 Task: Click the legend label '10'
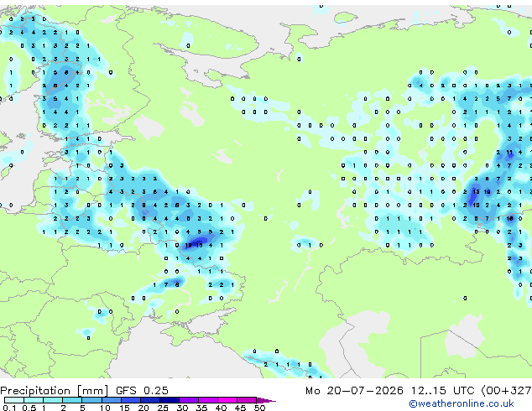(105, 408)
